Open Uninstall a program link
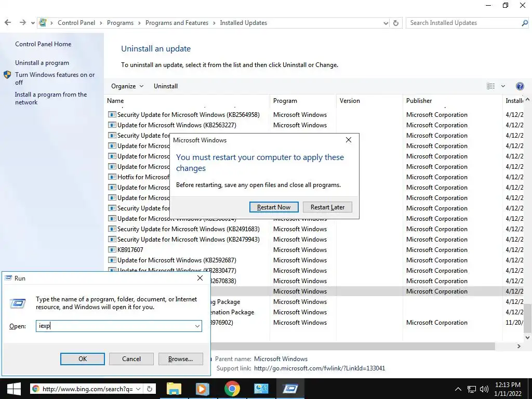The height and width of the screenshot is (399, 532). point(42,63)
